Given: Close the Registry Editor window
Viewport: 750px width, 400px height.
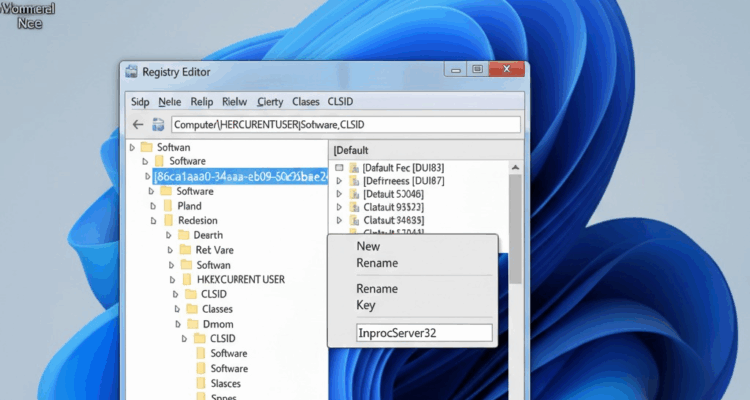Looking at the screenshot, I should pos(507,69).
